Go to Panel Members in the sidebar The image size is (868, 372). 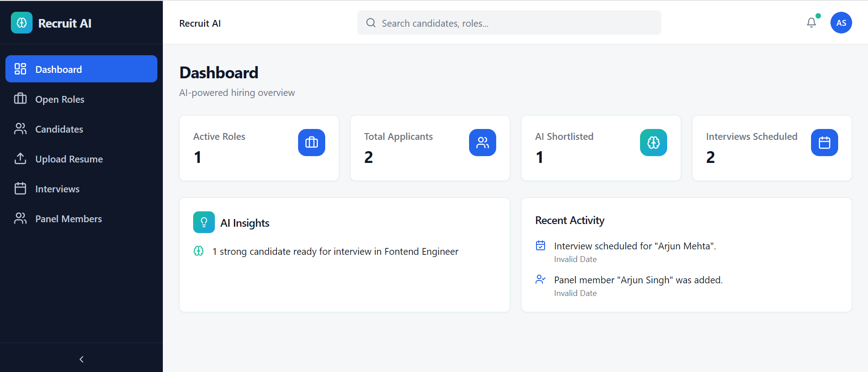pyautogui.click(x=68, y=219)
